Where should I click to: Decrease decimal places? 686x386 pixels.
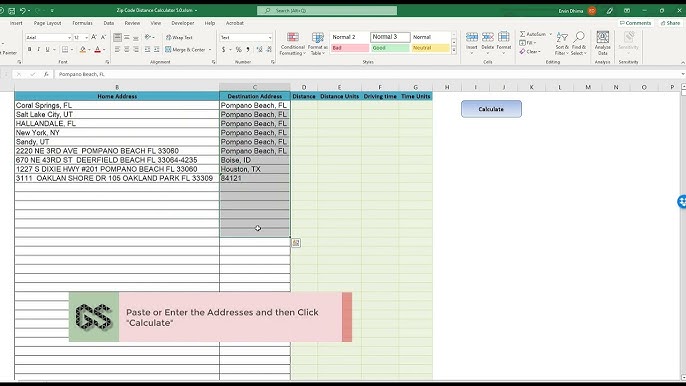(x=269, y=49)
